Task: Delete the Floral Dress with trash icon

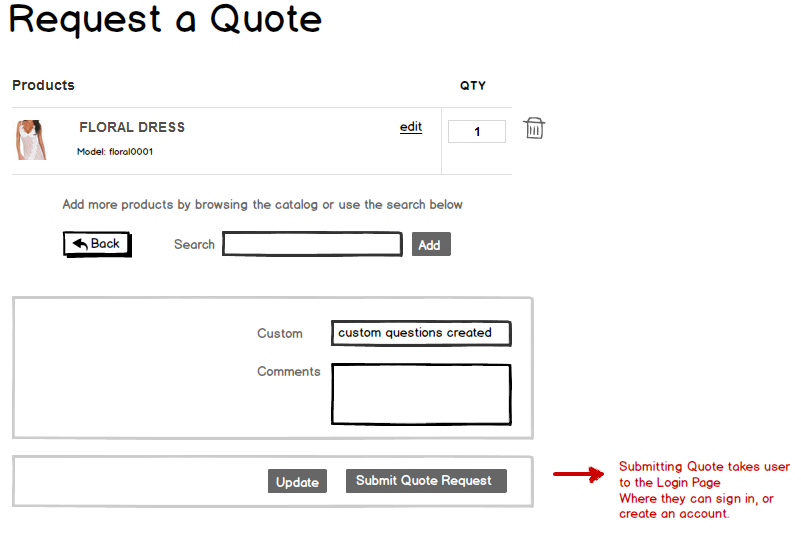Action: point(534,128)
